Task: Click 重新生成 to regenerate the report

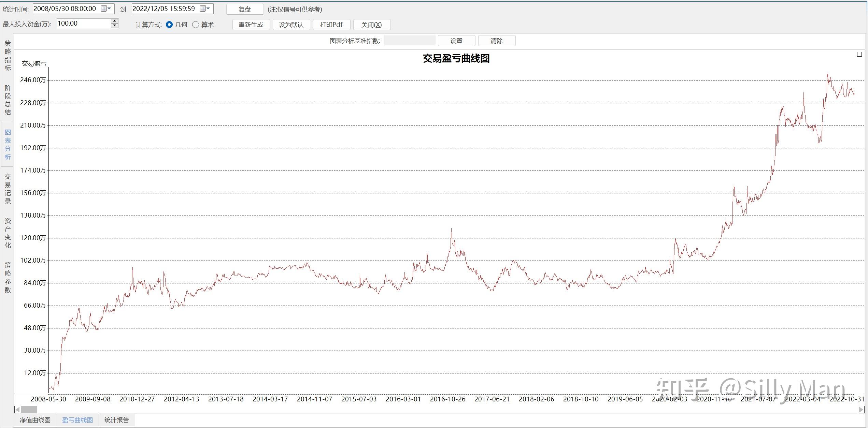Action: coord(251,25)
